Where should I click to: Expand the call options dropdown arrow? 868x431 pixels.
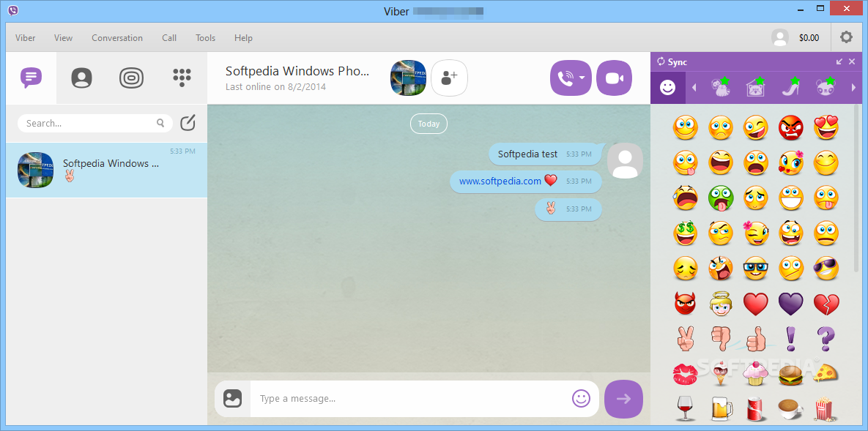pos(582,78)
